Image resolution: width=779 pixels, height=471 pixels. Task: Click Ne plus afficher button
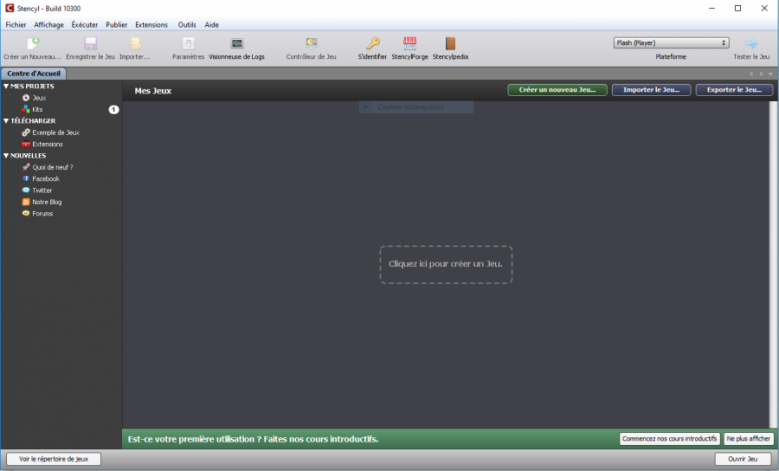(749, 439)
